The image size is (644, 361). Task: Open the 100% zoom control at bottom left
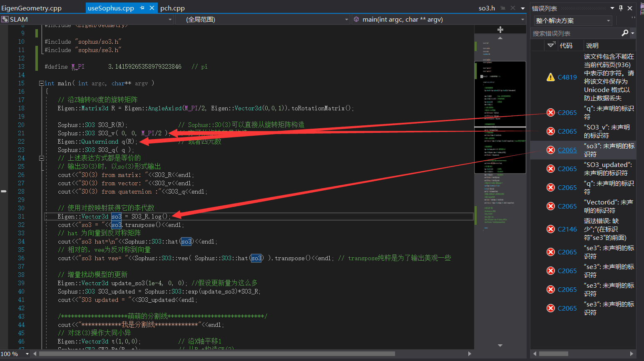15,354
